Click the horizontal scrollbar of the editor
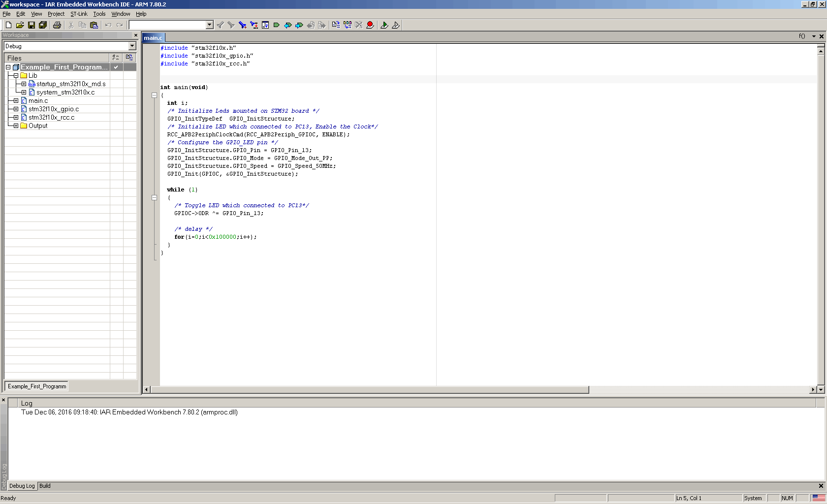The width and height of the screenshot is (827, 504). 369,390
